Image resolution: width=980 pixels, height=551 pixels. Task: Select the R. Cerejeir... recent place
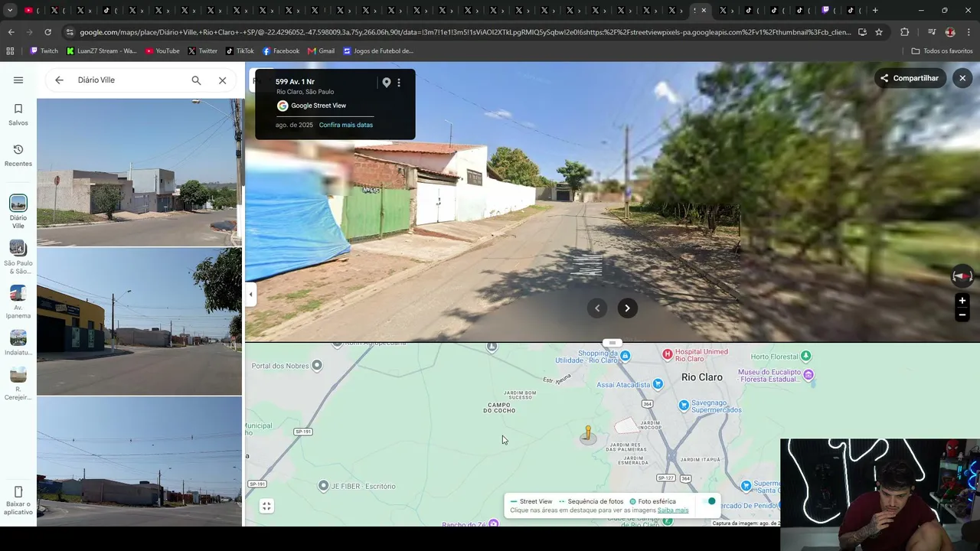click(18, 384)
